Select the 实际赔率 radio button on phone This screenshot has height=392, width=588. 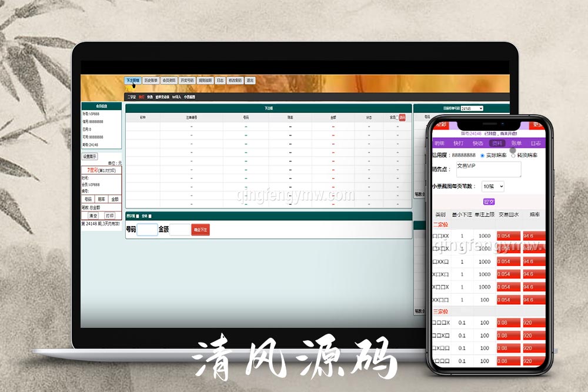(x=482, y=155)
